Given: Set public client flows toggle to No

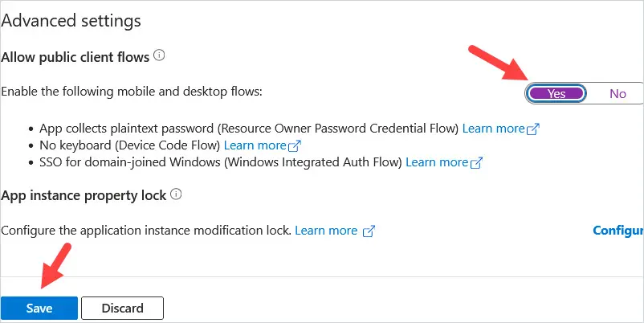Looking at the screenshot, I should [618, 94].
